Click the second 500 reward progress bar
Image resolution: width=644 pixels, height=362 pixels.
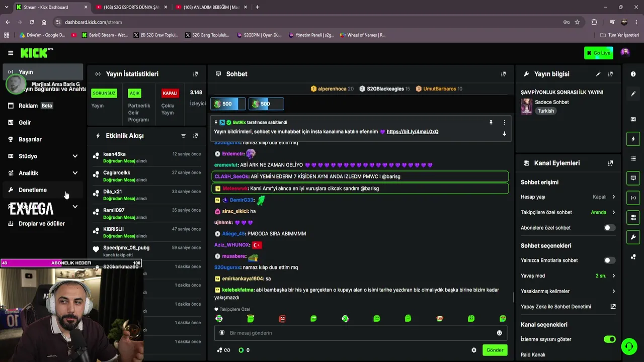(x=266, y=104)
